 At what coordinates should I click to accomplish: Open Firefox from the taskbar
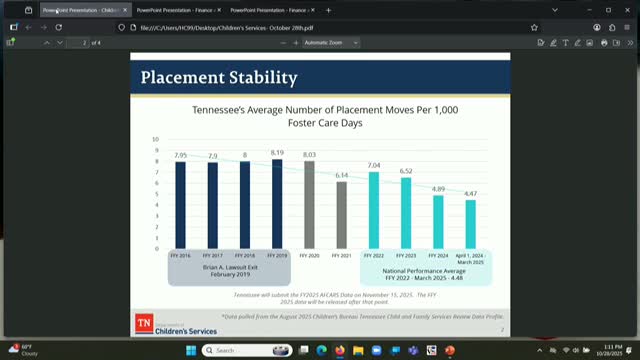340,350
